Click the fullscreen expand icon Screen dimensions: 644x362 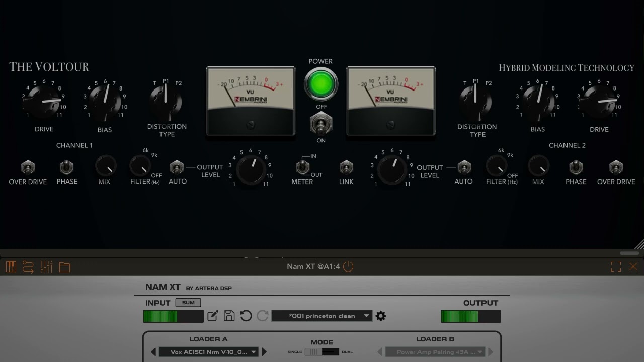click(x=616, y=266)
